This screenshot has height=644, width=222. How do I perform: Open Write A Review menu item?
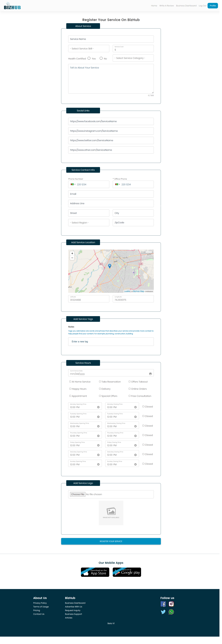click(x=166, y=6)
